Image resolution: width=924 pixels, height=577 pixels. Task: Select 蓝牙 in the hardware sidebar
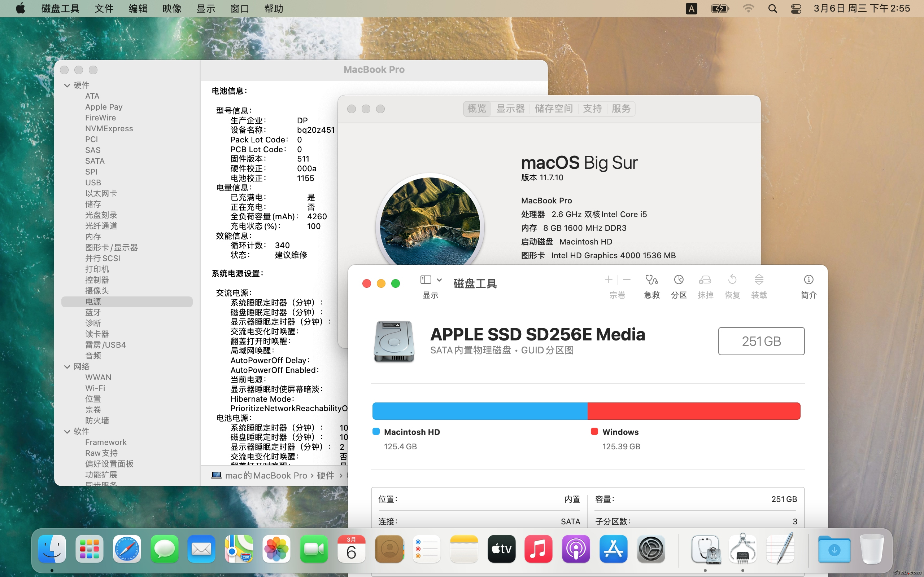click(93, 312)
